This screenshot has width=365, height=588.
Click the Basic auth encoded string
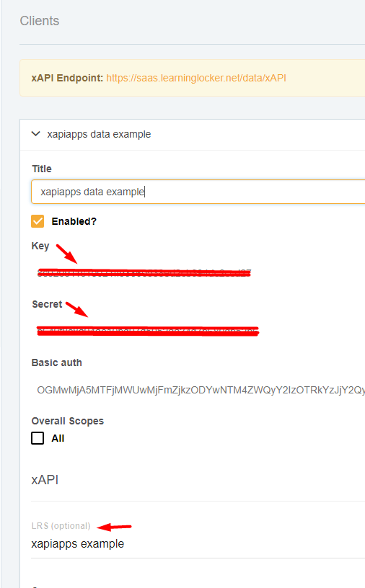[x=201, y=390]
